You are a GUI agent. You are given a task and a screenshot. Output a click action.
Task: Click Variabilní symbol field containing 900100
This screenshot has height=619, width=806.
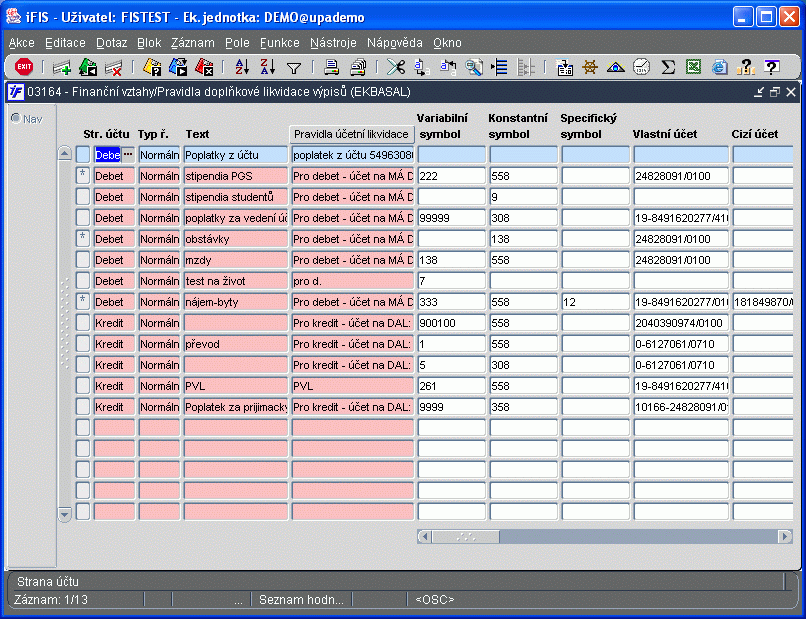click(x=451, y=323)
